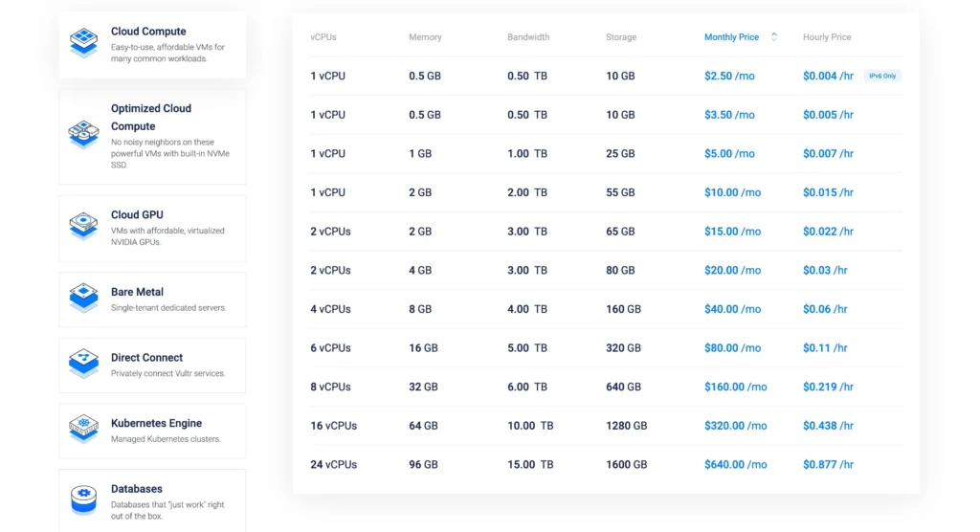Image resolution: width=980 pixels, height=532 pixels.
Task: Click the 64 GB memory cell
Action: pyautogui.click(x=423, y=425)
